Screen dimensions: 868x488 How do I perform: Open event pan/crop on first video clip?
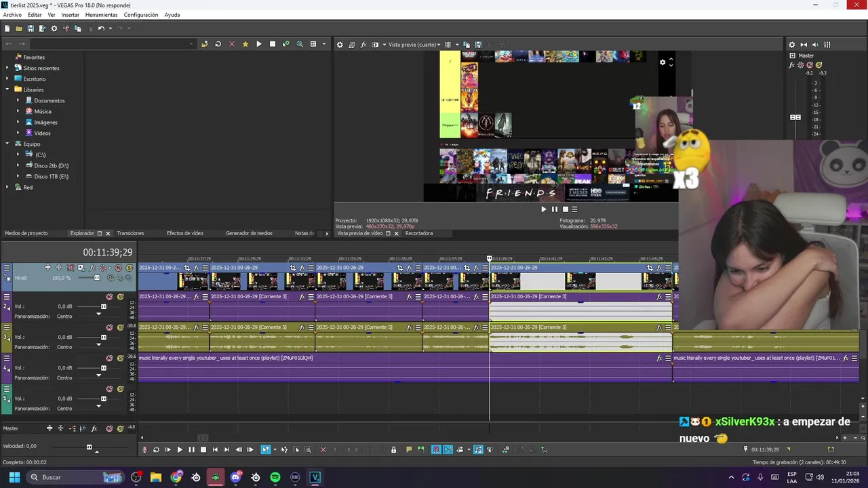187,268
